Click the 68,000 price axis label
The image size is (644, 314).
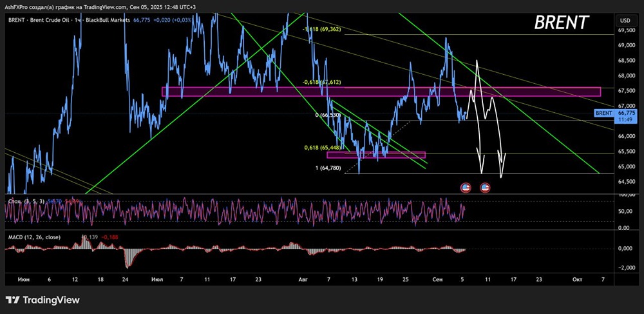[x=627, y=76]
